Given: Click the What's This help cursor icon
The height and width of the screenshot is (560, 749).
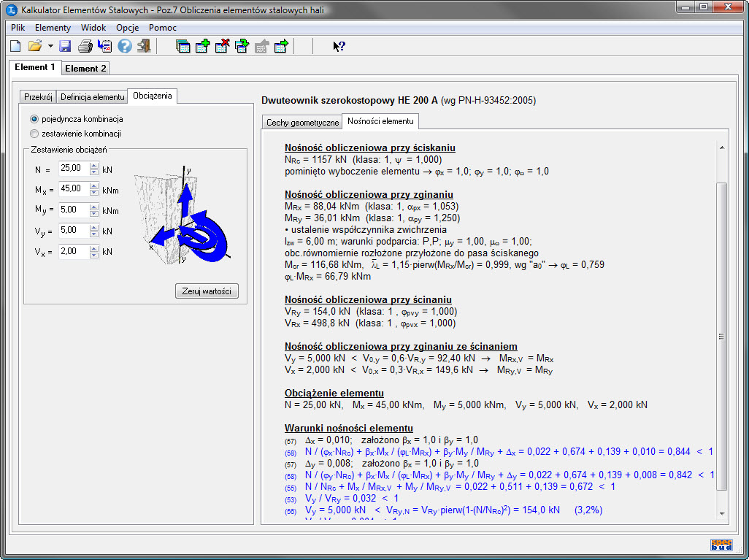Looking at the screenshot, I should [339, 47].
